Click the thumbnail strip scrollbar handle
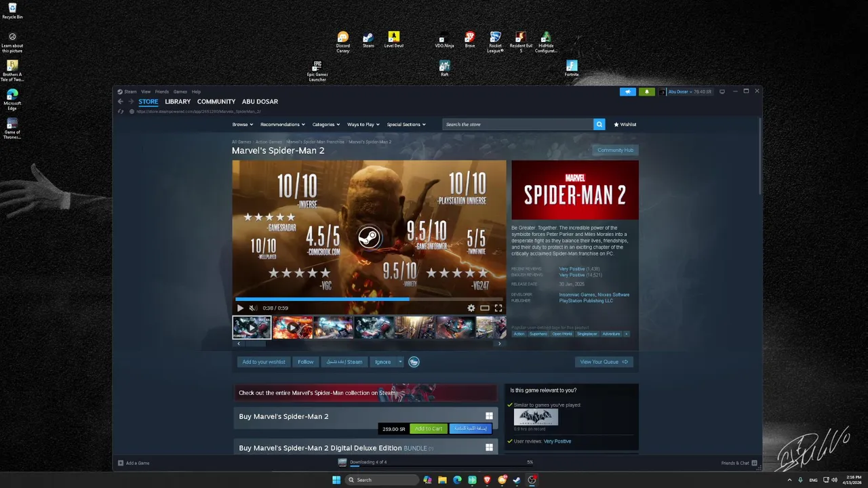Screen dimensions: 868x488 [x=256, y=344]
